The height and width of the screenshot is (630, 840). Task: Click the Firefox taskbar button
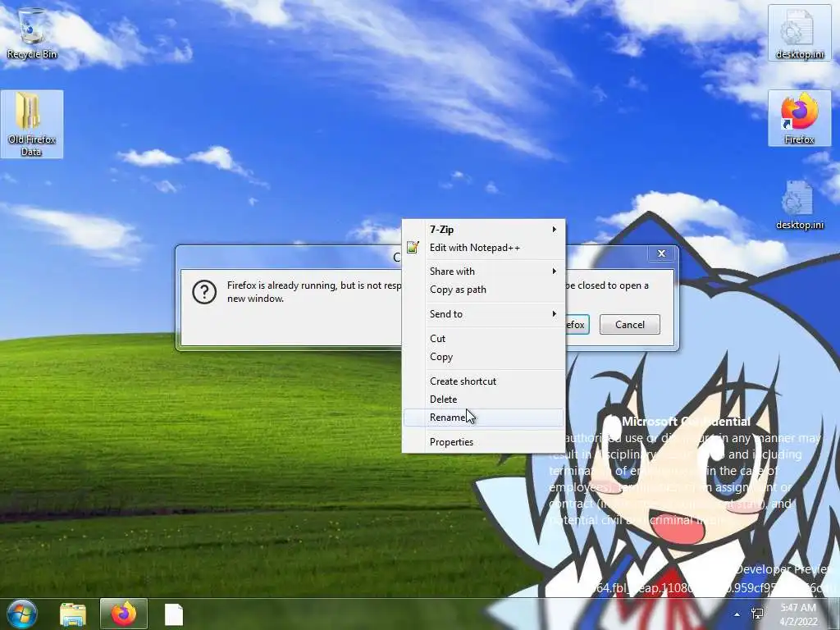tap(124, 614)
